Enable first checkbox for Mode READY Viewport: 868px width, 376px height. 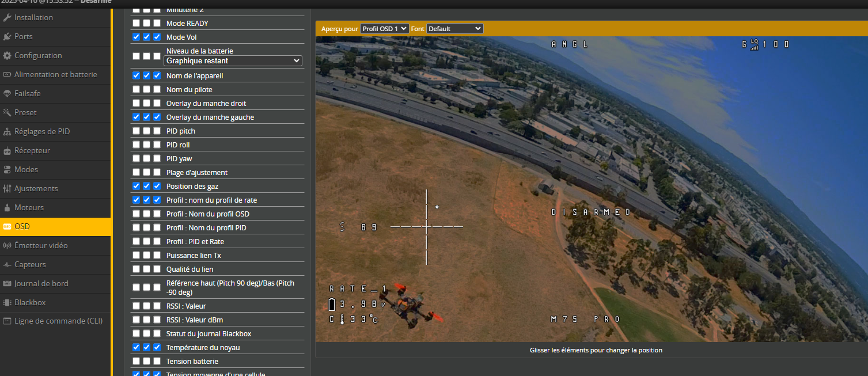point(136,23)
